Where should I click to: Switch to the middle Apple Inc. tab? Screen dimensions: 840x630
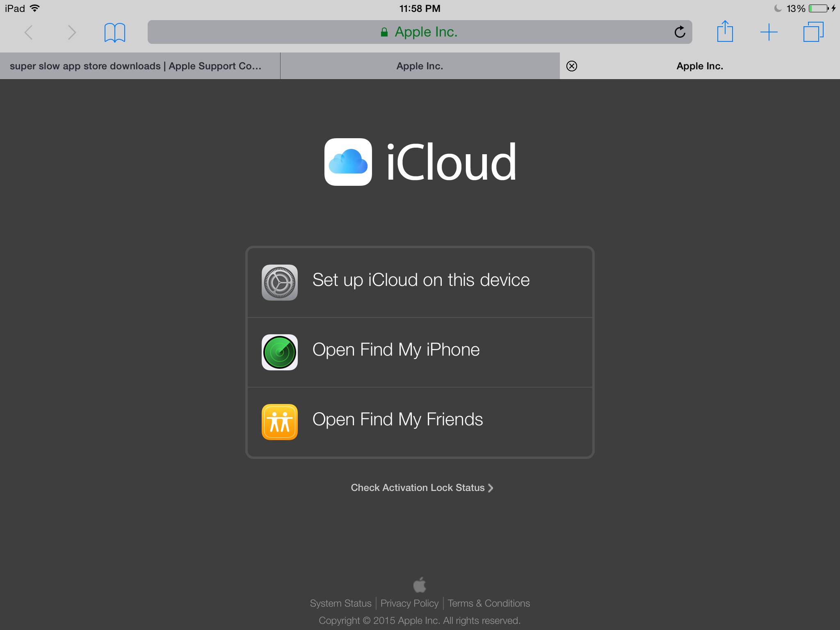pos(420,66)
